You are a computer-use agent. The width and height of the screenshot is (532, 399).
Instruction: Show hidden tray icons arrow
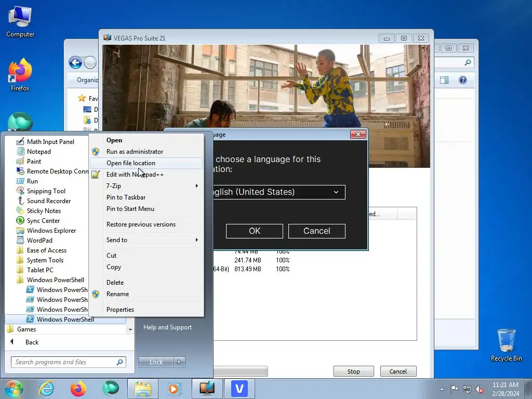click(x=442, y=389)
